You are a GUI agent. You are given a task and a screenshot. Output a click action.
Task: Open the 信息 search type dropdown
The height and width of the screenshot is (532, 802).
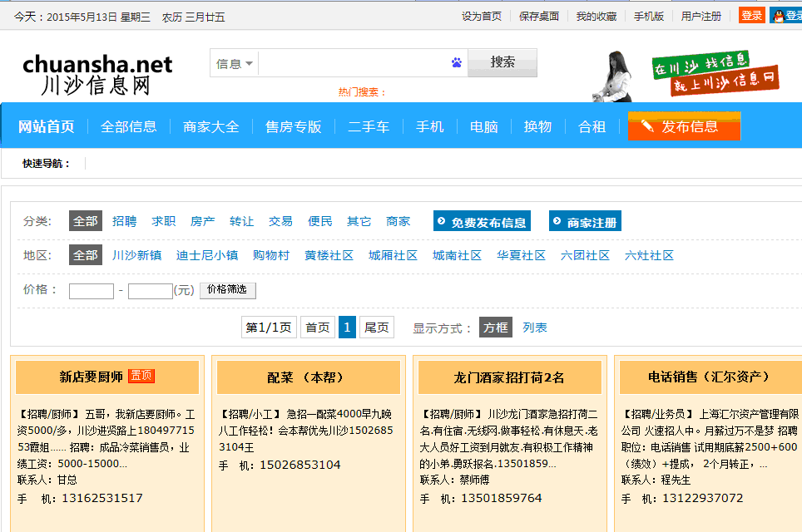(235, 63)
